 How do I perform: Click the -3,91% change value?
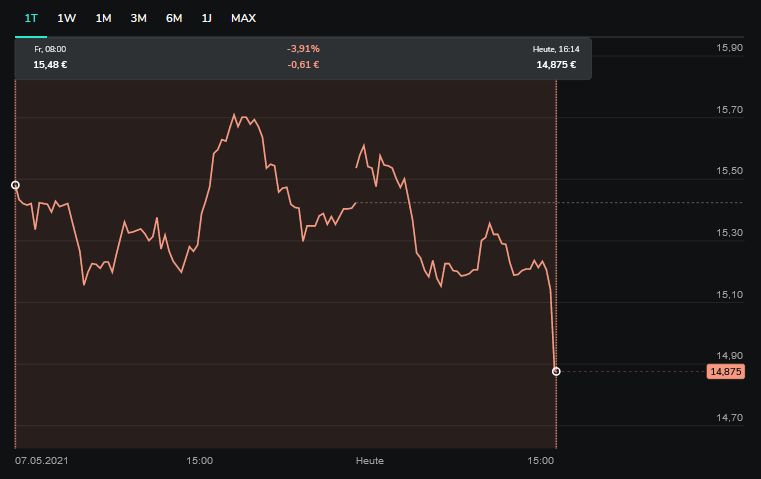[x=303, y=48]
